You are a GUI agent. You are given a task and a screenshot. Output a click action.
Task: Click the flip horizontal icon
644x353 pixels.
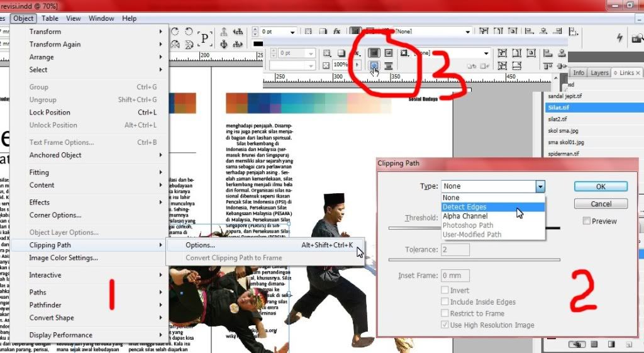(x=175, y=44)
